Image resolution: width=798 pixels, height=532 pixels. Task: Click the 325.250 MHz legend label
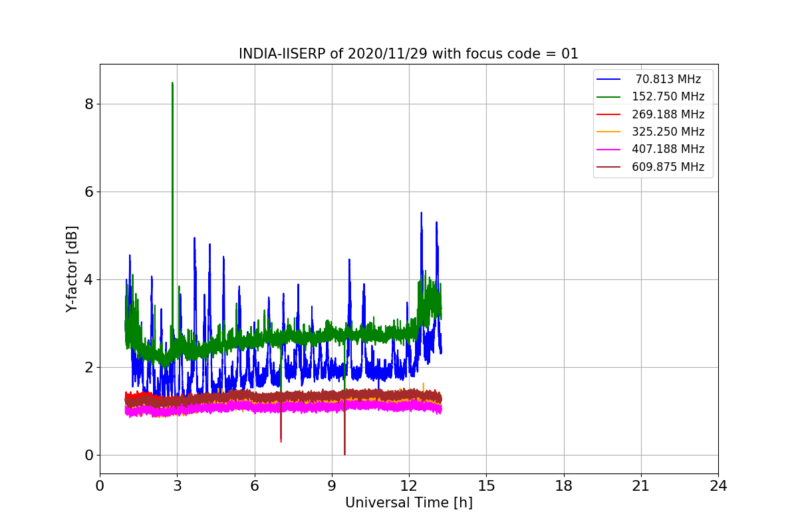click(x=668, y=132)
